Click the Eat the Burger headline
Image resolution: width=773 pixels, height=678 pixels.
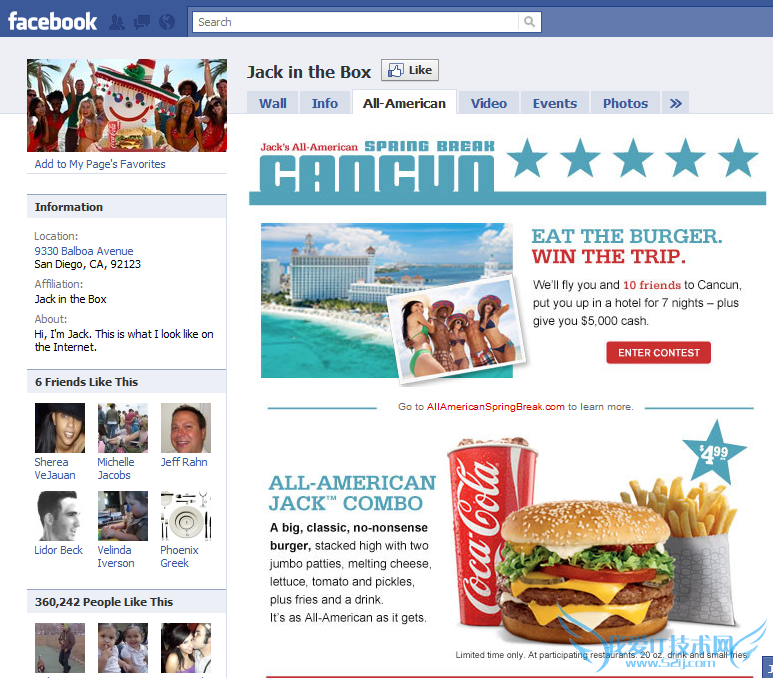point(627,246)
